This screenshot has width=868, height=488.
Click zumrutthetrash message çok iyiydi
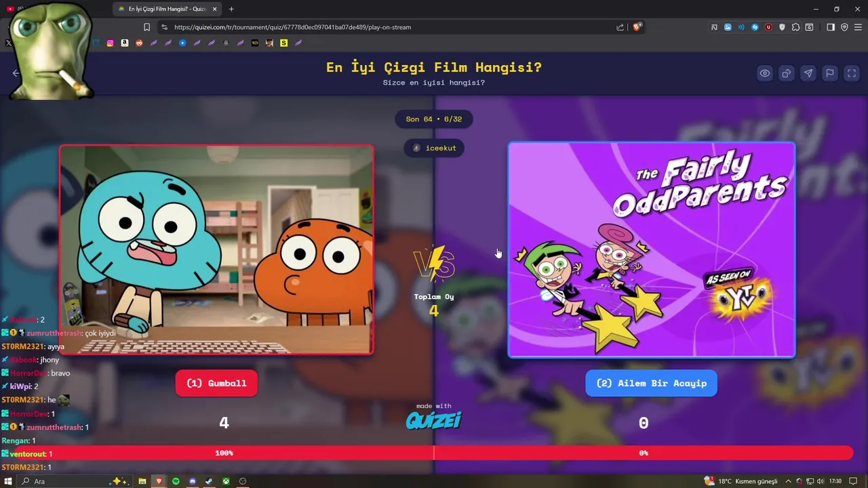100,333
